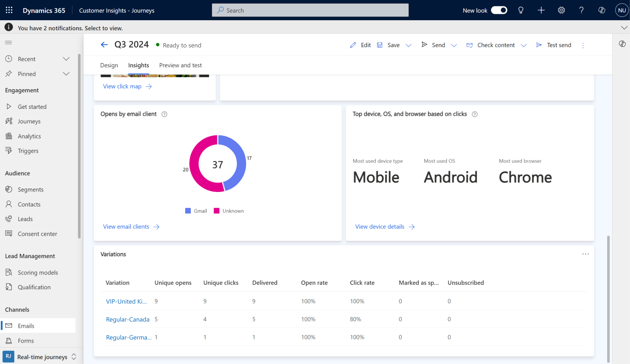Sort by the Open rate column header
Image resolution: width=630 pixels, height=364 pixels.
click(314, 283)
